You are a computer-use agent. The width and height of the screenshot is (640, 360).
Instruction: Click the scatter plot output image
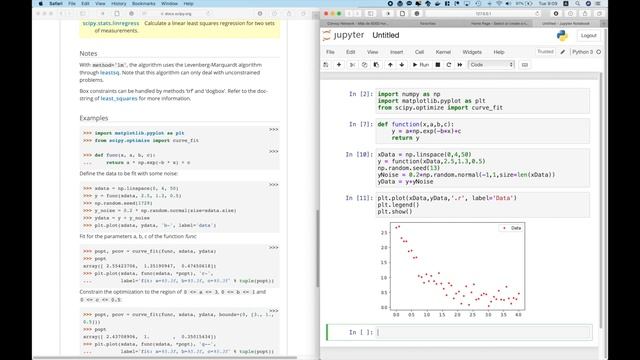[x=452, y=270]
